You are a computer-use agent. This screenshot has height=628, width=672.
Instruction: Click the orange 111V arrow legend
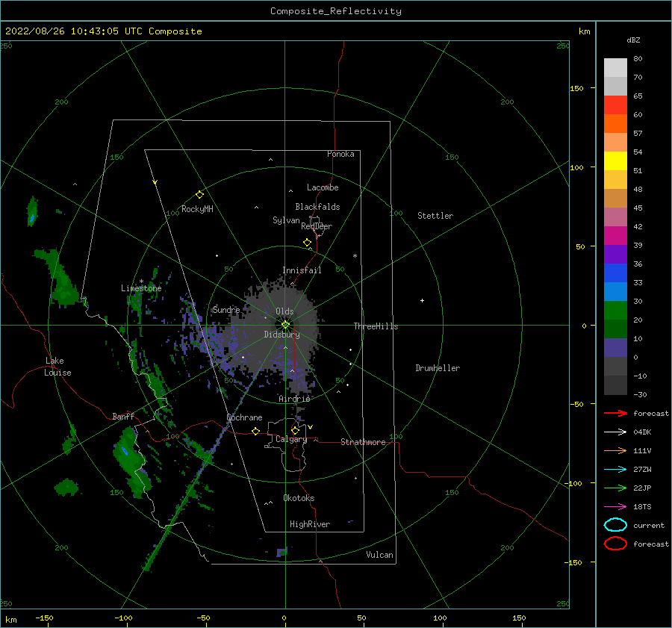pyautogui.click(x=615, y=450)
